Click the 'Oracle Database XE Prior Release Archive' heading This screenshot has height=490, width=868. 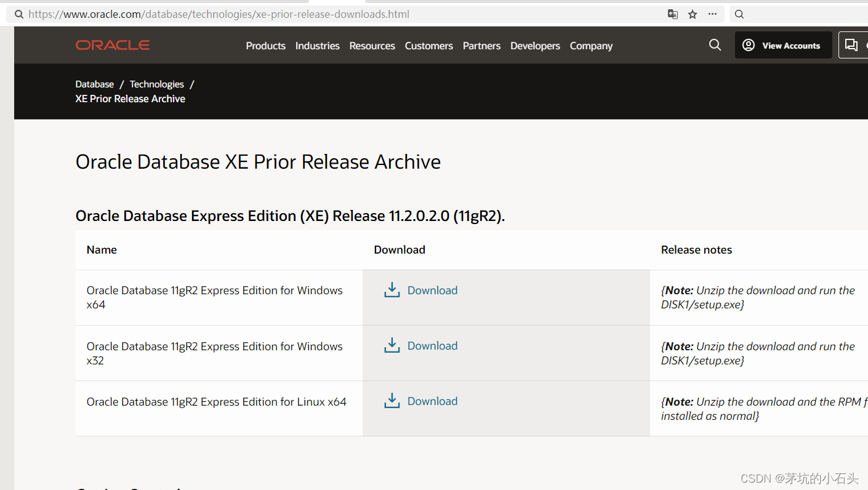coord(259,162)
